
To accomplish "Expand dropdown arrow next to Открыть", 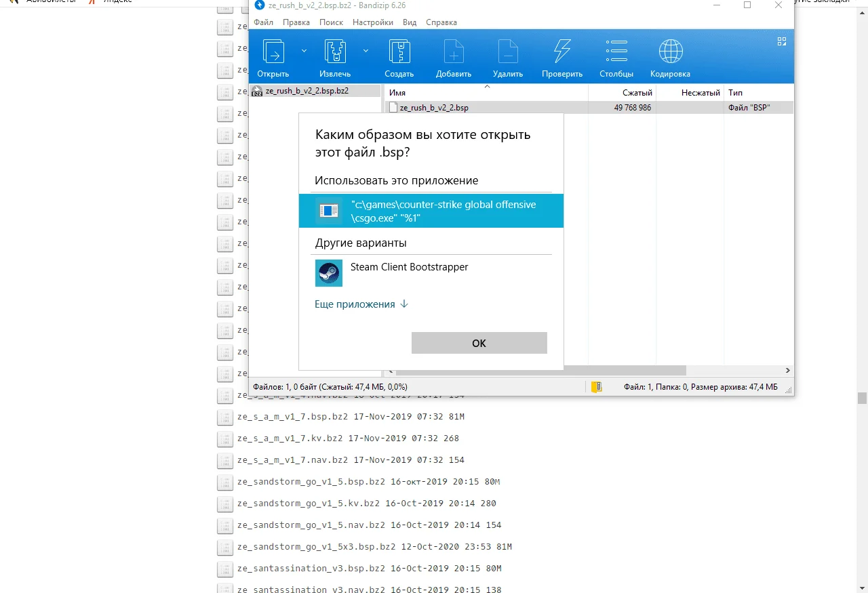I will point(304,51).
